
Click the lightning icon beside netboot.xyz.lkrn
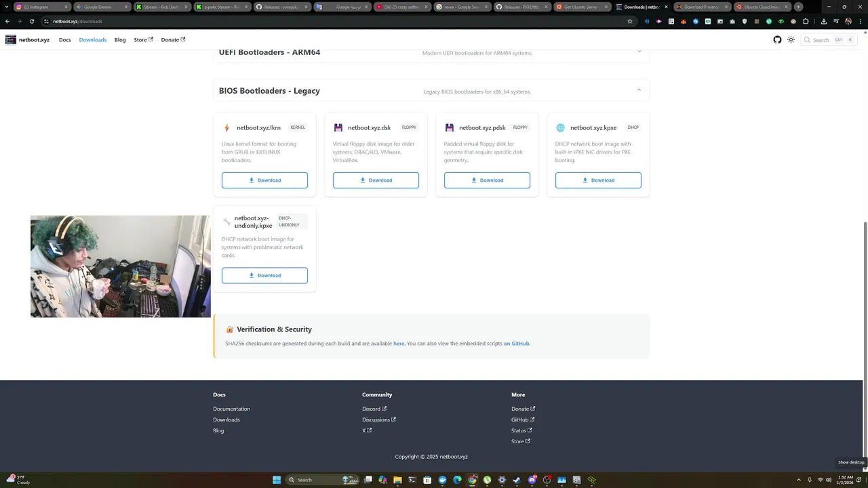coord(226,127)
